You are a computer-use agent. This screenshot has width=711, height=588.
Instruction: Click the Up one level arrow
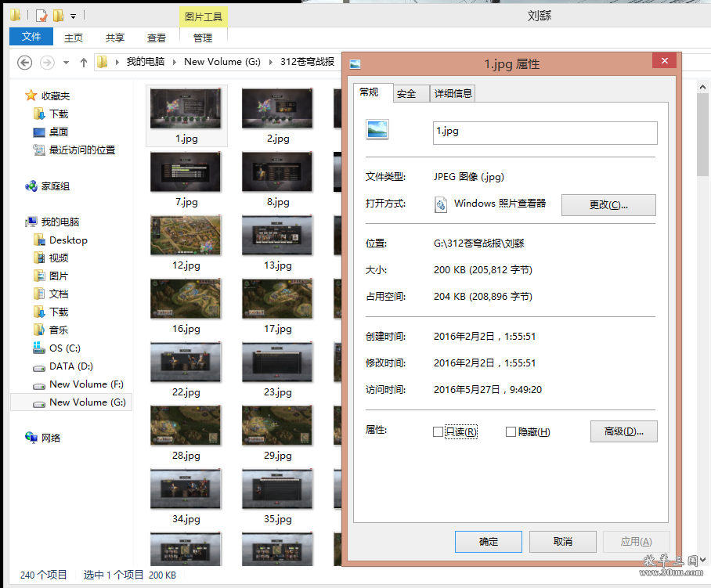coord(84,63)
